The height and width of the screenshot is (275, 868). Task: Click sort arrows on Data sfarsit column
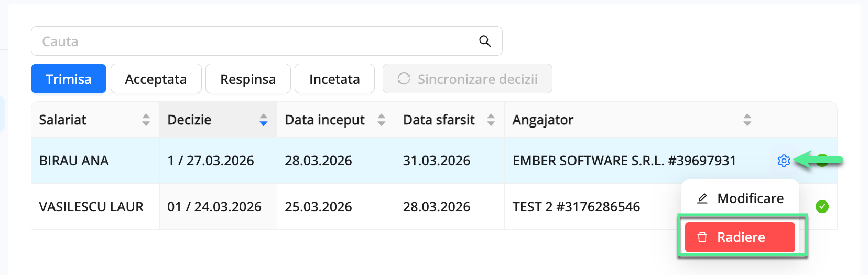(491, 120)
